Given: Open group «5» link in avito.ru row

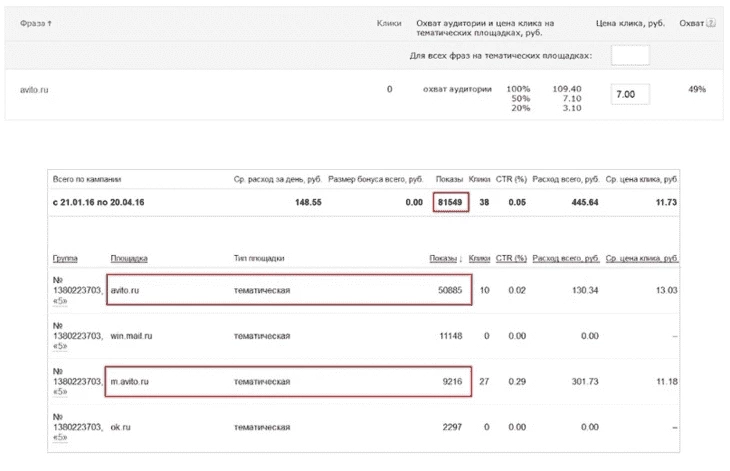Looking at the screenshot, I should pyautogui.click(x=60, y=301).
